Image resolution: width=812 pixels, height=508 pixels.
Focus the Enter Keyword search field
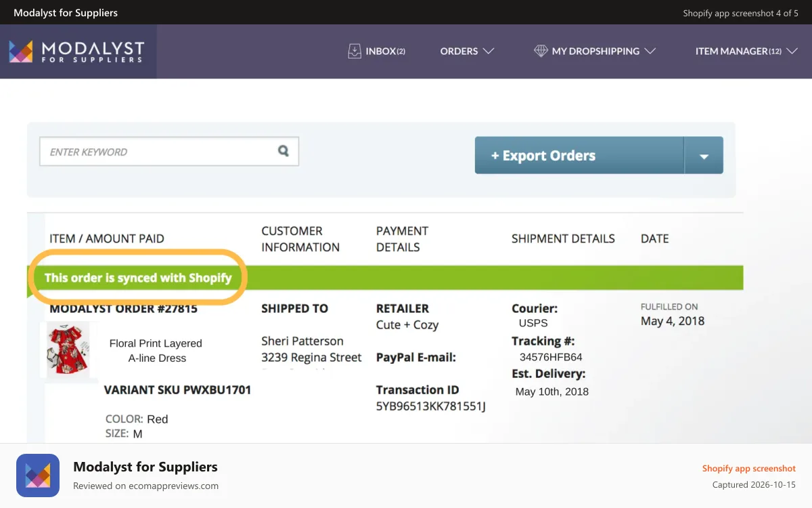point(169,152)
